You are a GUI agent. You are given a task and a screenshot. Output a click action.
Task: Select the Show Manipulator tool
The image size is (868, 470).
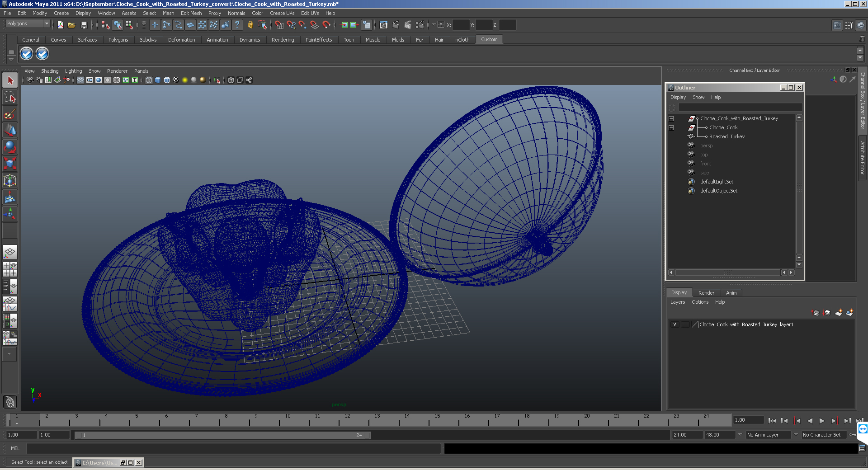(10, 213)
